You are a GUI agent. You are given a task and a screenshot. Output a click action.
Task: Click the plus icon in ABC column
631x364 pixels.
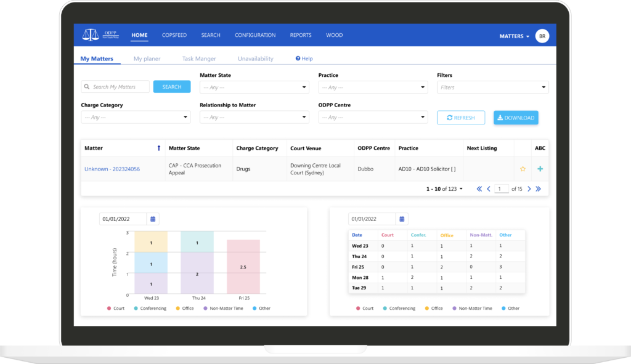click(x=540, y=169)
